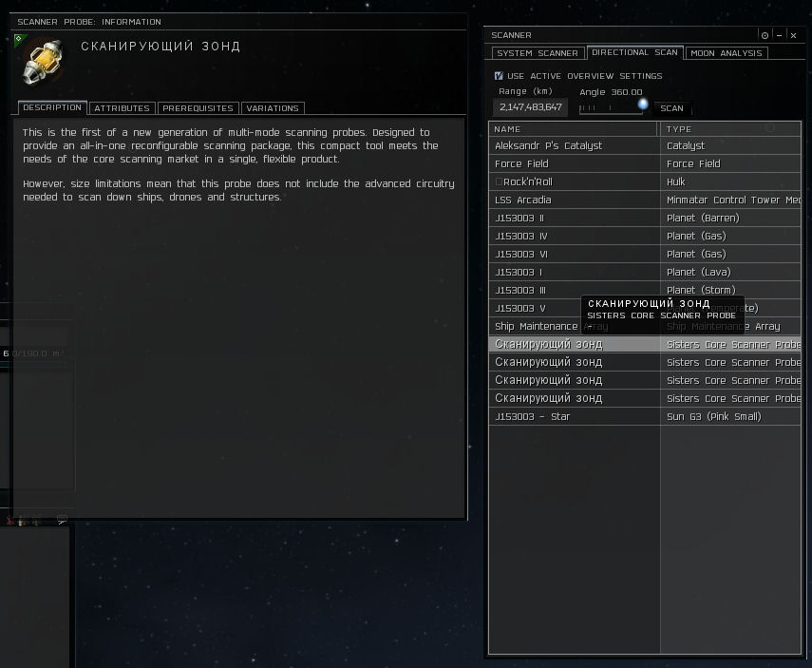The image size is (812, 668).
Task: Select planet J153003 III row
Action: pos(645,290)
